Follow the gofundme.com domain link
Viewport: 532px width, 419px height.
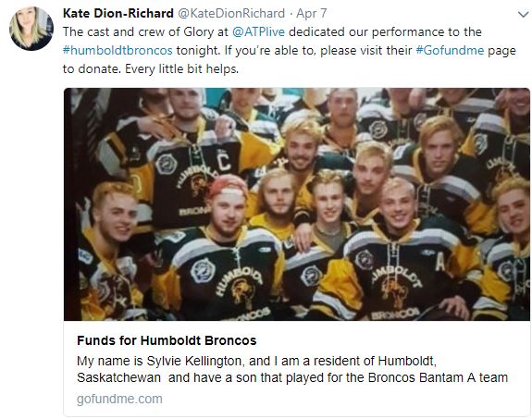coord(119,399)
